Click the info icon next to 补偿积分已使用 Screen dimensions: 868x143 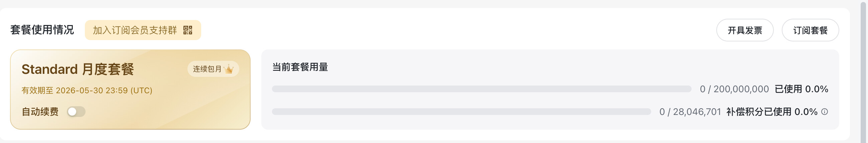(825, 112)
